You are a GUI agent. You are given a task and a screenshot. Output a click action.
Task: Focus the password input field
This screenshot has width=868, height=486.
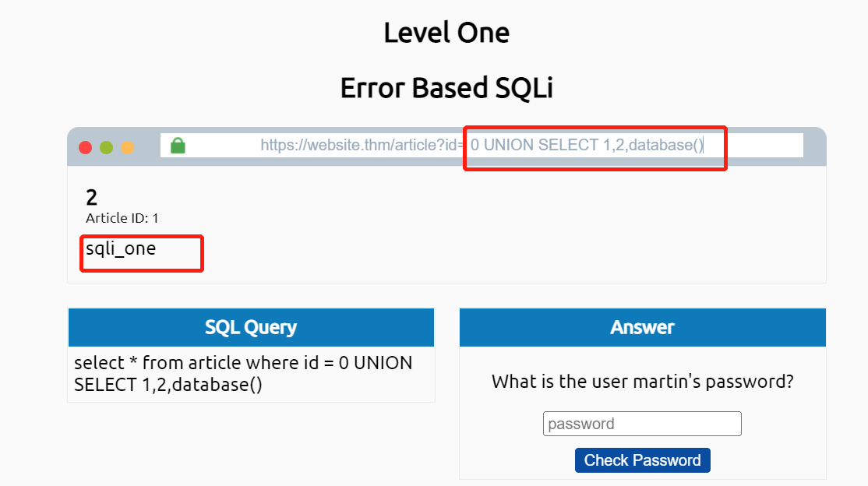pyautogui.click(x=642, y=424)
